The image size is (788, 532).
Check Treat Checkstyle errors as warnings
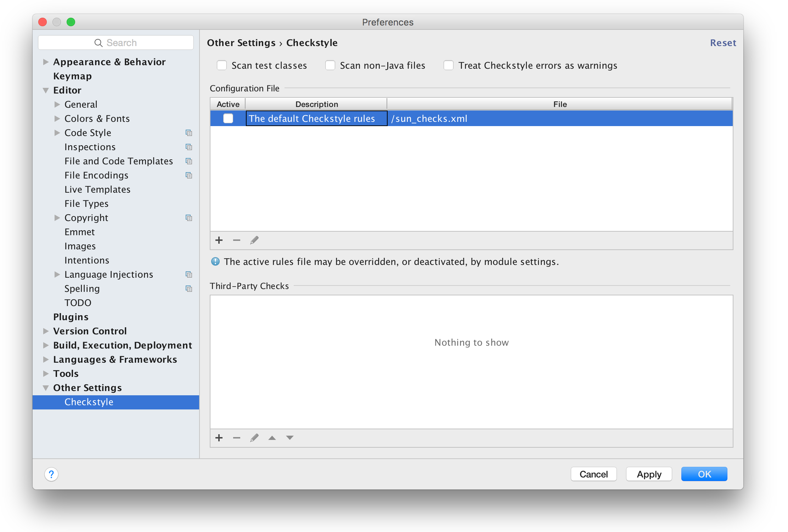point(449,66)
